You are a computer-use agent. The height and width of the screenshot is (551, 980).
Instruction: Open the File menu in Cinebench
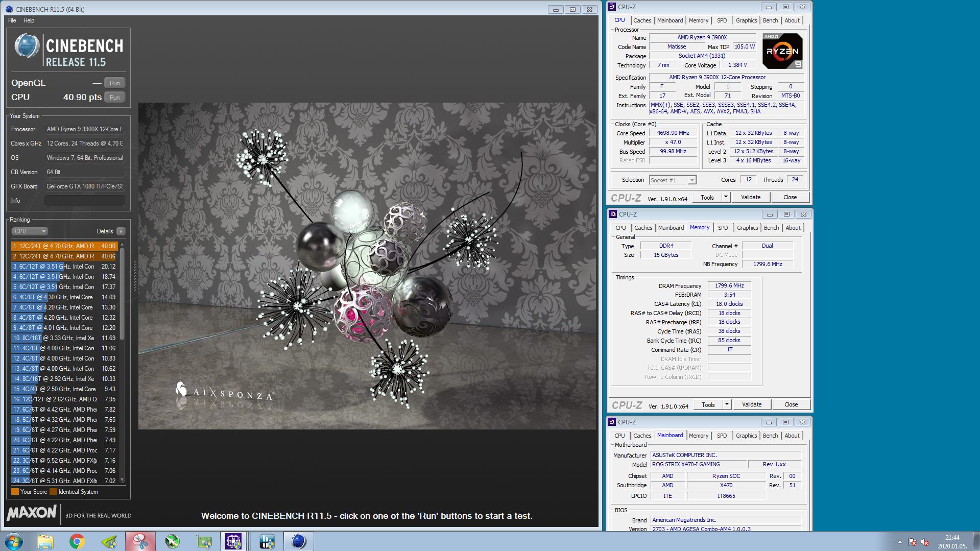12,20
